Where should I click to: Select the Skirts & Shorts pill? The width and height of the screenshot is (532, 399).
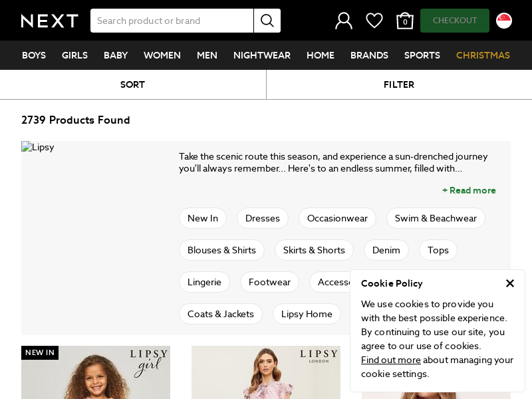click(x=314, y=250)
